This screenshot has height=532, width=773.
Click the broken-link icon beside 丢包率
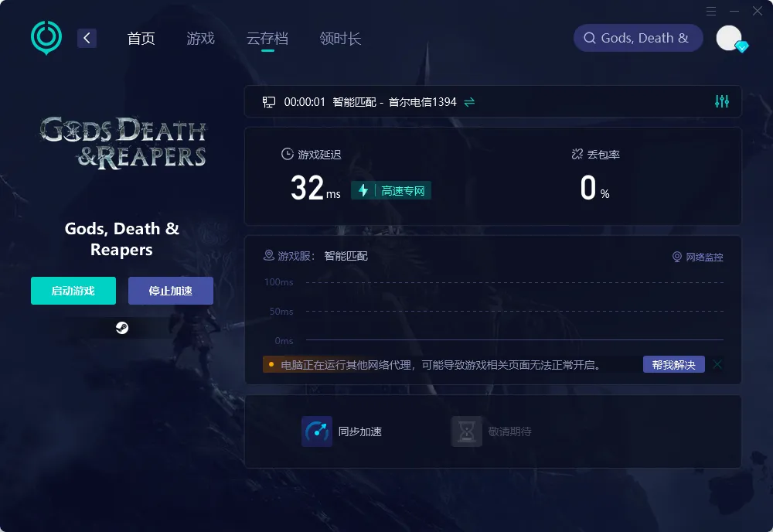click(x=577, y=155)
